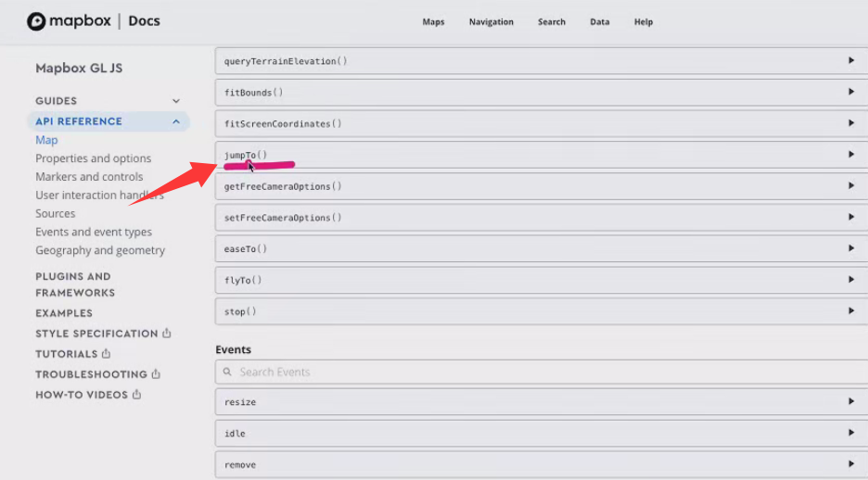Expand the jumpTo() row arrow
This screenshot has height=480, width=868.
851,154
